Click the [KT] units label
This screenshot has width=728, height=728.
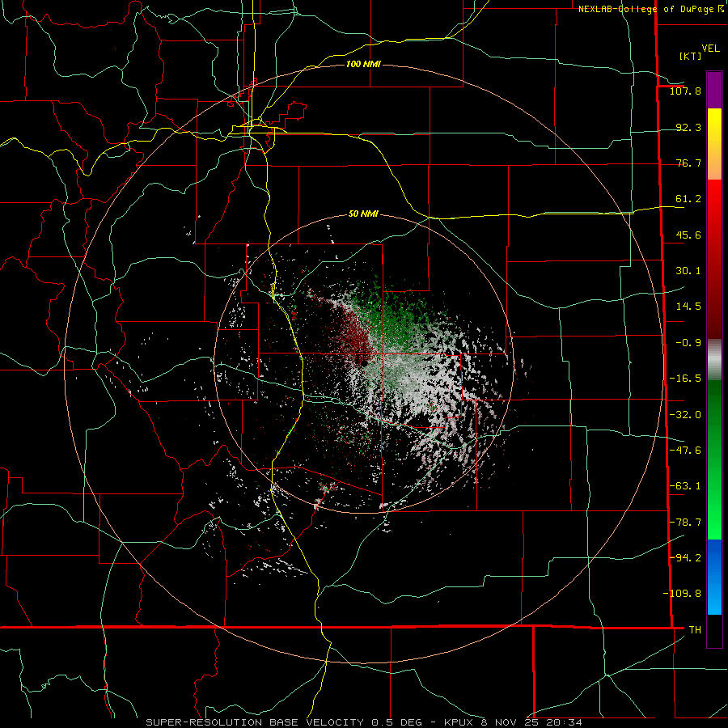690,56
